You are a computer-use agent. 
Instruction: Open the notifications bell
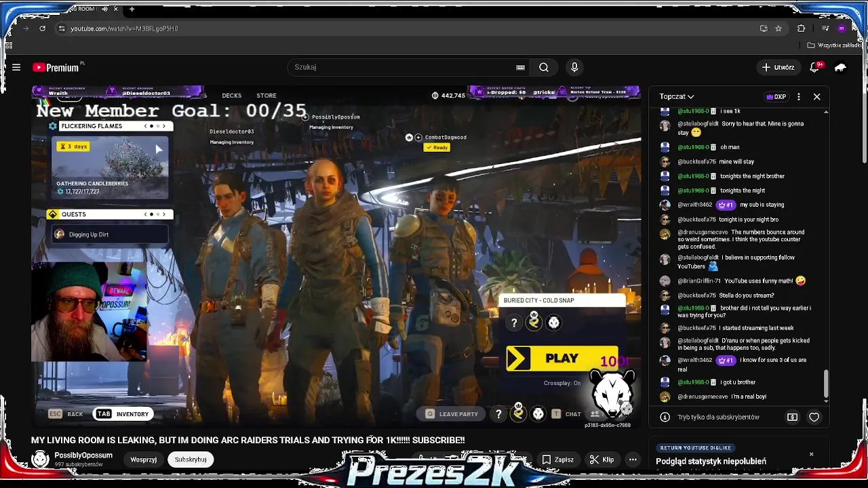coord(815,67)
